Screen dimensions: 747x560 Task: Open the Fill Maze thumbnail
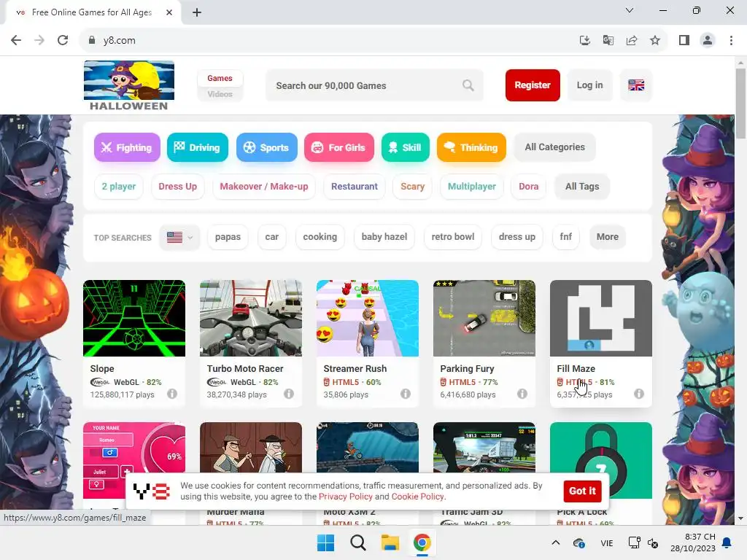click(601, 318)
